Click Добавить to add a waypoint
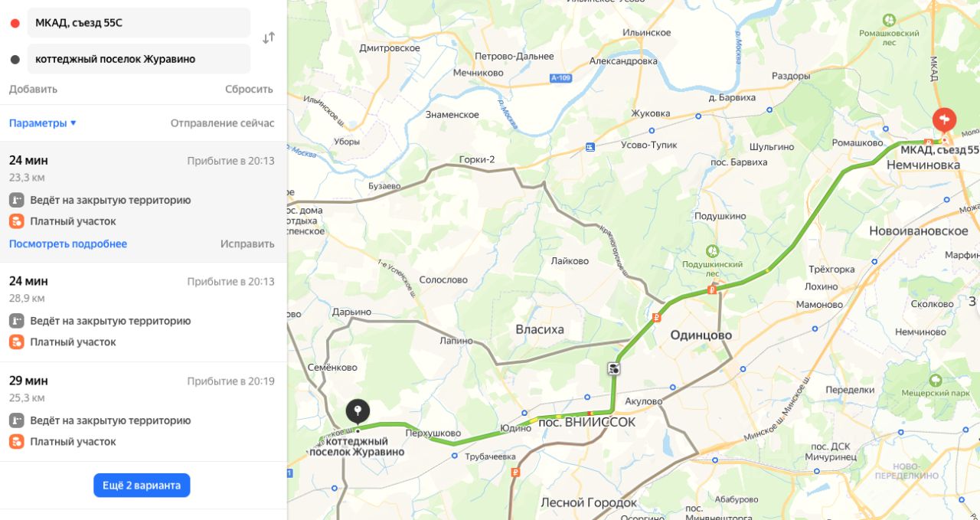Image resolution: width=980 pixels, height=520 pixels. (33, 89)
